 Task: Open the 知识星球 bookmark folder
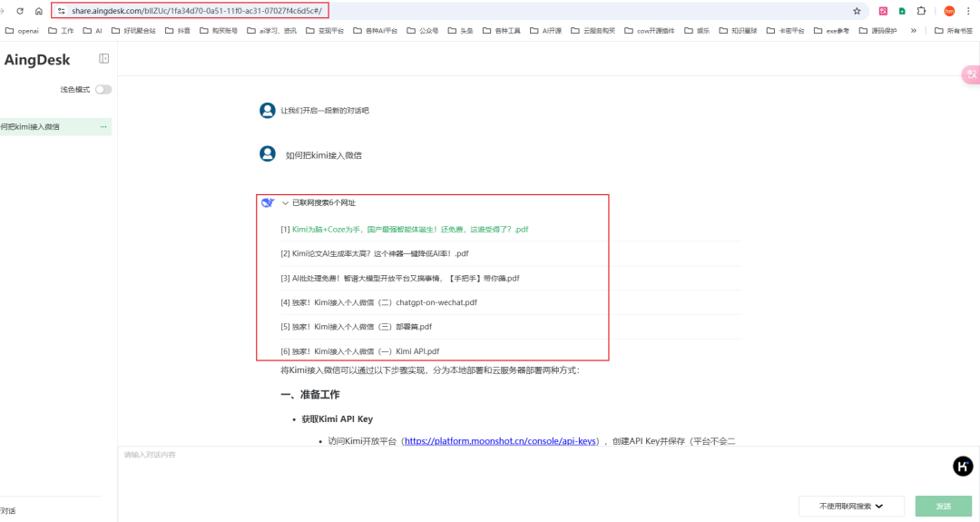coord(738,31)
